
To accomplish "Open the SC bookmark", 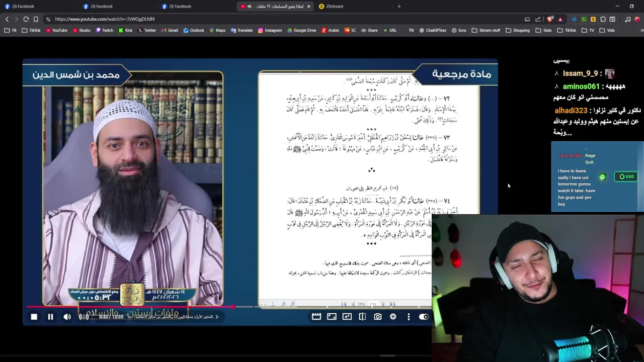I will [350, 30].
